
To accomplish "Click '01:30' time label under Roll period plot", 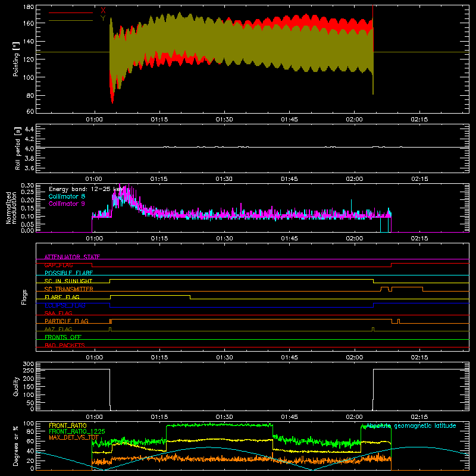I will point(224,179).
